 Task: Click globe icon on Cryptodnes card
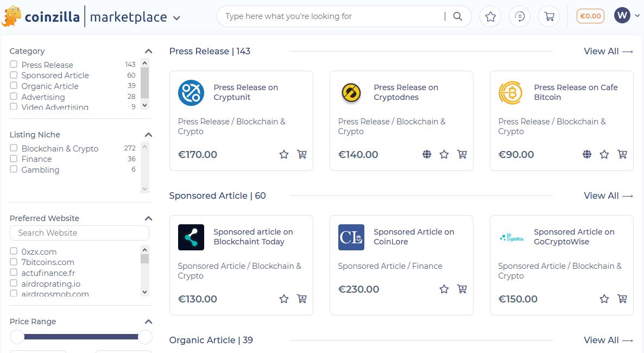click(427, 155)
